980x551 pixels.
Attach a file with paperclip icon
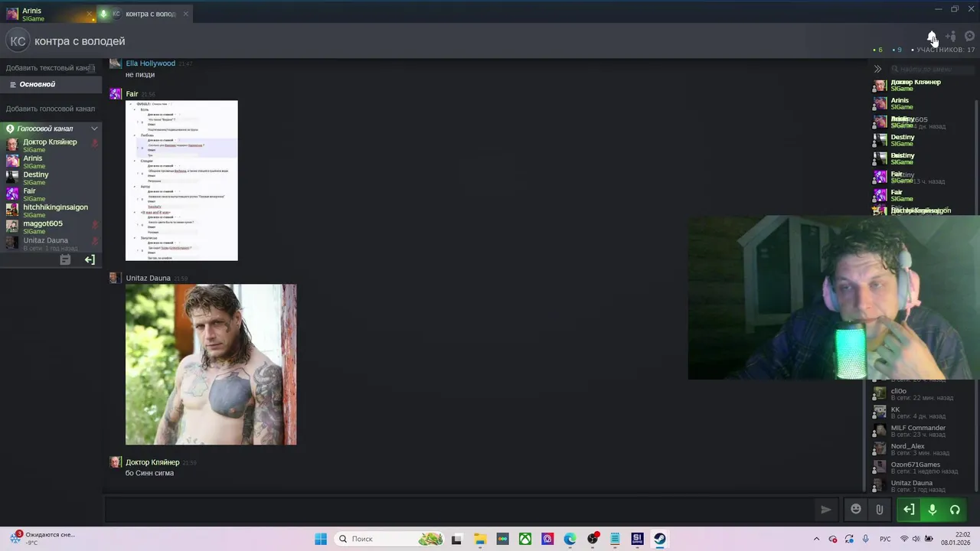[879, 509]
